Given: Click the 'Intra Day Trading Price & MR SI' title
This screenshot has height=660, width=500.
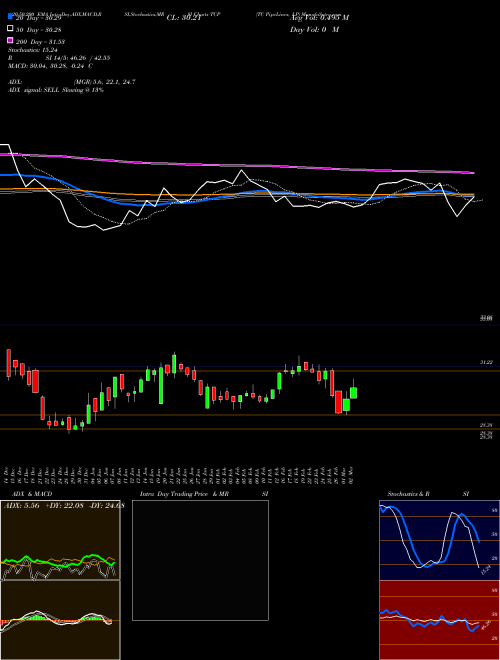Looking at the screenshot, I should pyautogui.click(x=204, y=494).
